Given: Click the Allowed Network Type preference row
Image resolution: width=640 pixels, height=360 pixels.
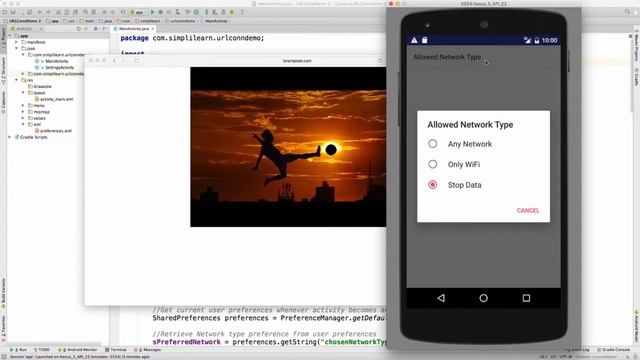Looking at the screenshot, I should pos(483,58).
